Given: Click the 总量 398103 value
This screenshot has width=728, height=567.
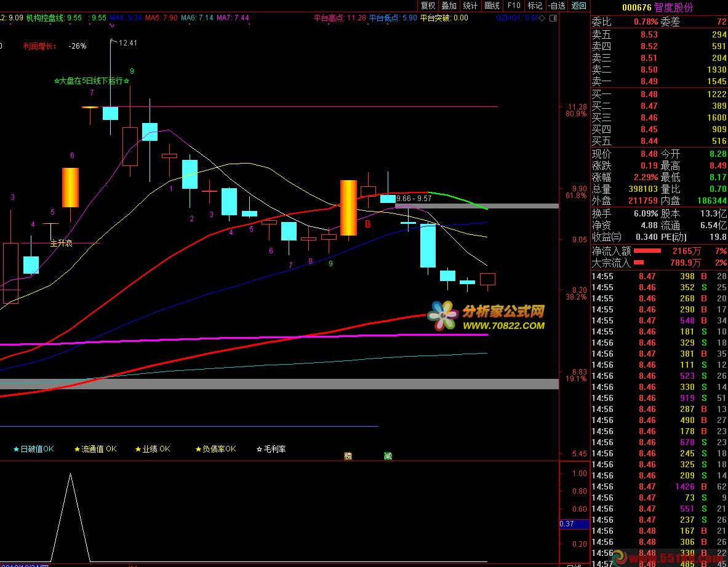Looking at the screenshot, I should (642, 189).
